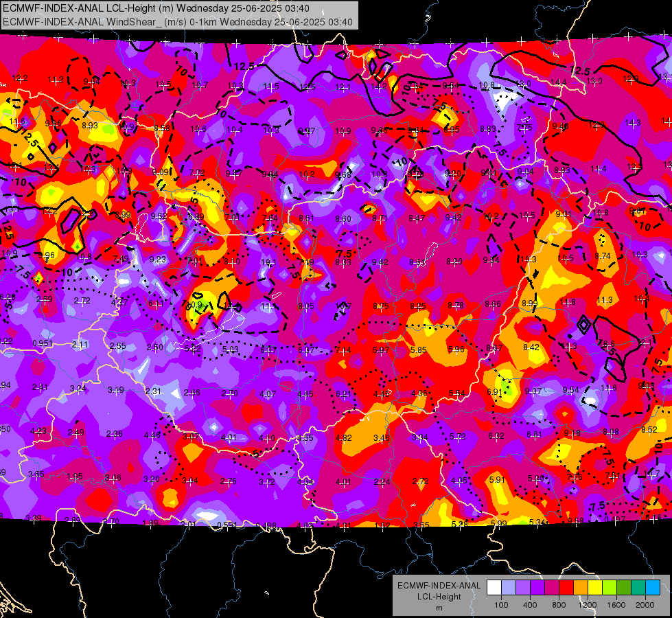The height and width of the screenshot is (618, 672).
Task: Click the legend's ECMWF-INDEX-ANAL label
Action: tap(439, 586)
